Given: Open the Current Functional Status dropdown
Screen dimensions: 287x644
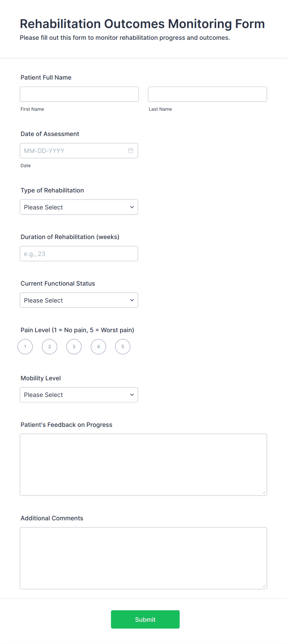Looking at the screenshot, I should tap(79, 300).
